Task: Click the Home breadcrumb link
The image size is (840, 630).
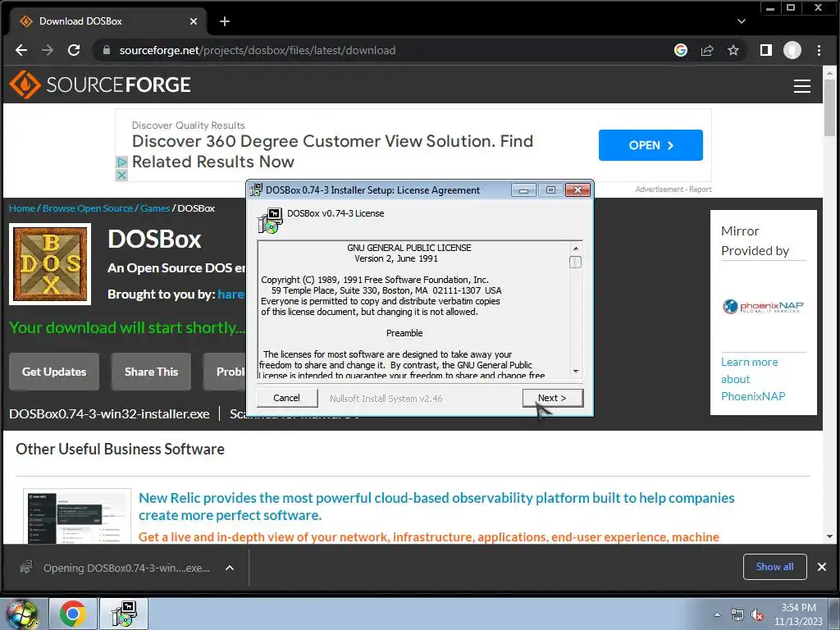Action: click(x=22, y=208)
